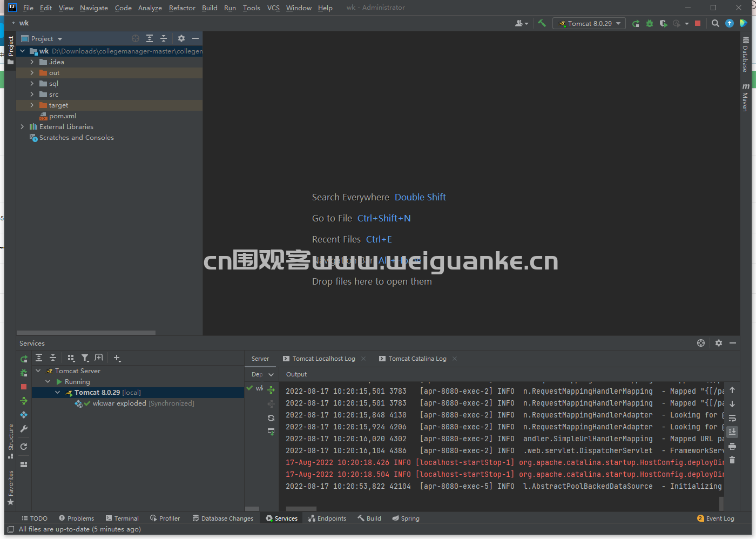Screen dimensions: 756x539
Task: Build the project with the hammer icon
Action: [x=542, y=23]
